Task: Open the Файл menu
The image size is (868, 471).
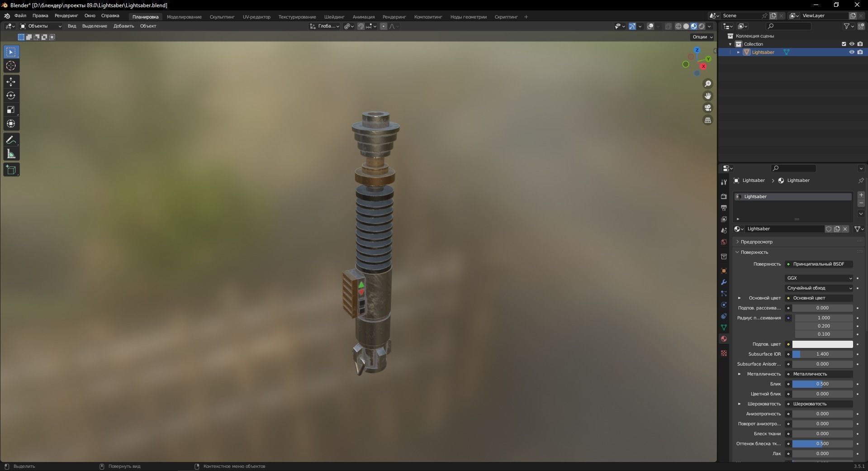Action: click(x=20, y=16)
